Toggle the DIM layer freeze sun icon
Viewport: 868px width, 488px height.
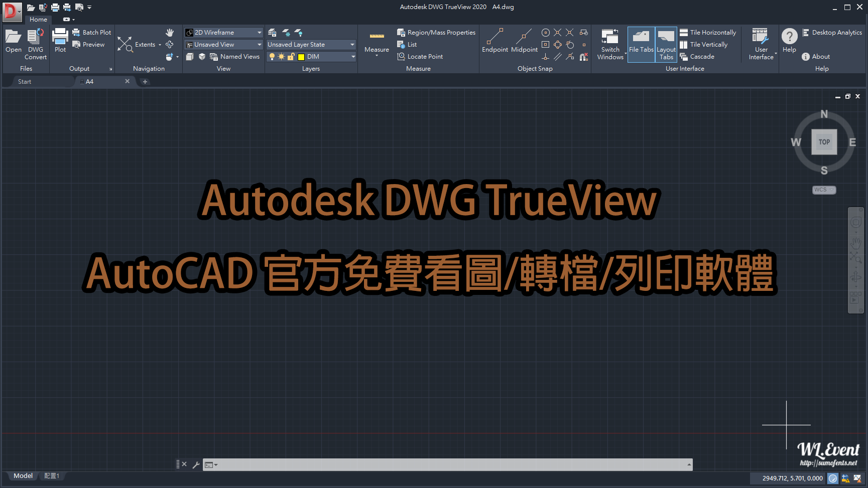pyautogui.click(x=281, y=57)
